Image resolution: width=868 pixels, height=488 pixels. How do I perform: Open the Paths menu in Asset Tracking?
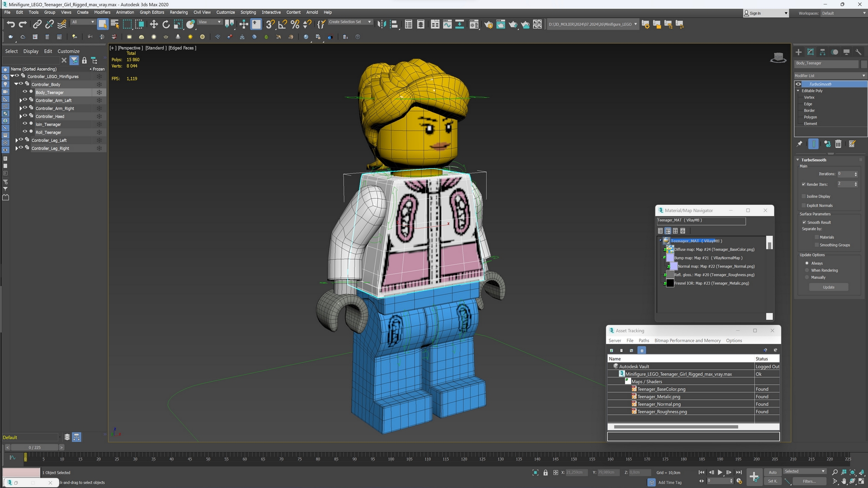(x=644, y=341)
